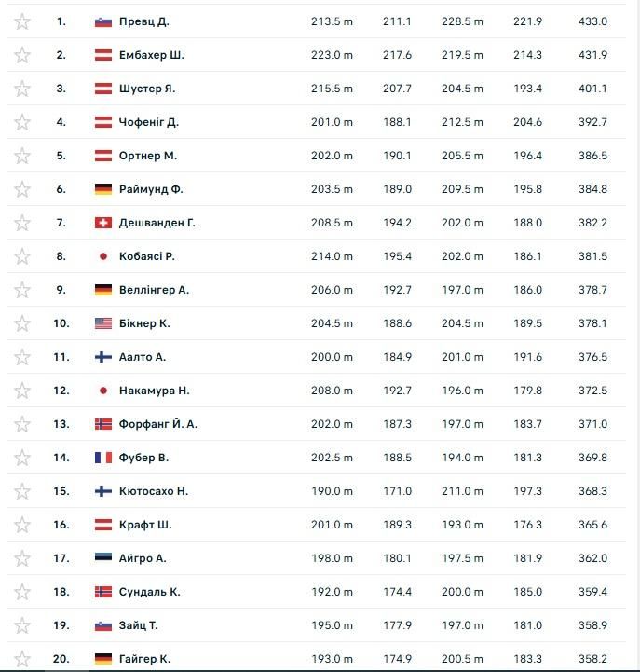Click the star icon for Гайгер К.
Image resolution: width=640 pixels, height=672 pixels.
[22, 659]
